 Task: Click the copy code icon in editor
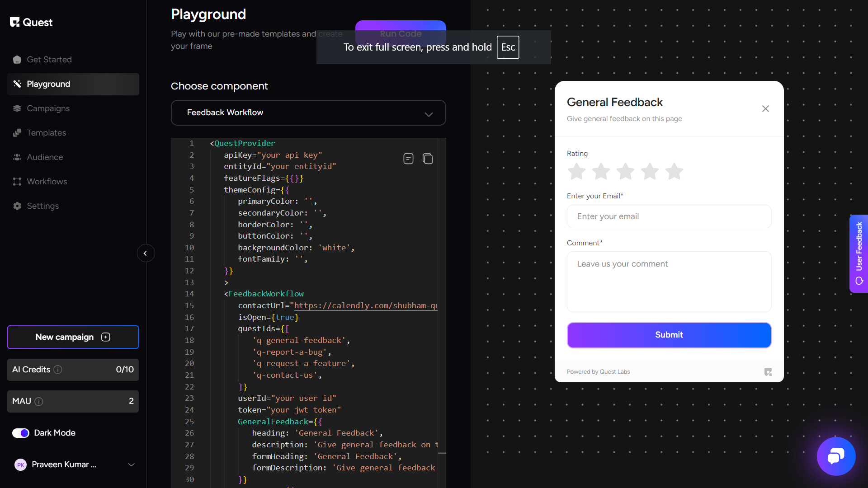point(428,159)
